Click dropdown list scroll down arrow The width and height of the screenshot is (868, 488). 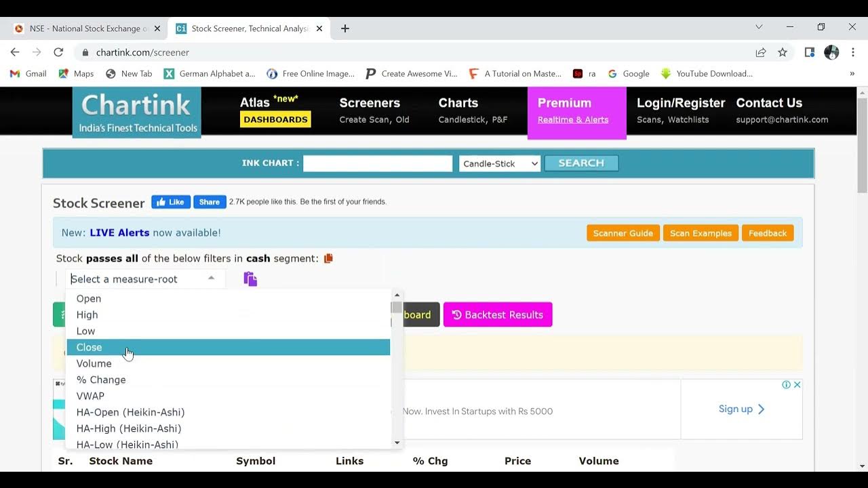click(397, 443)
